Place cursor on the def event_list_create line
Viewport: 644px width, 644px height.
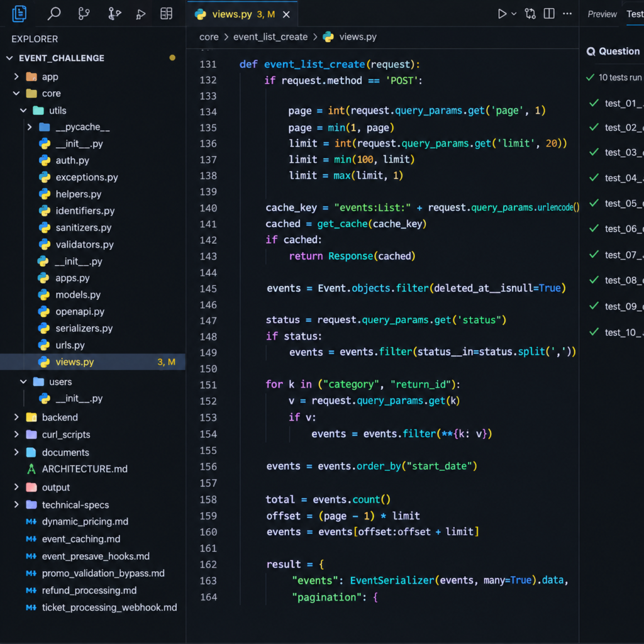tap(330, 65)
